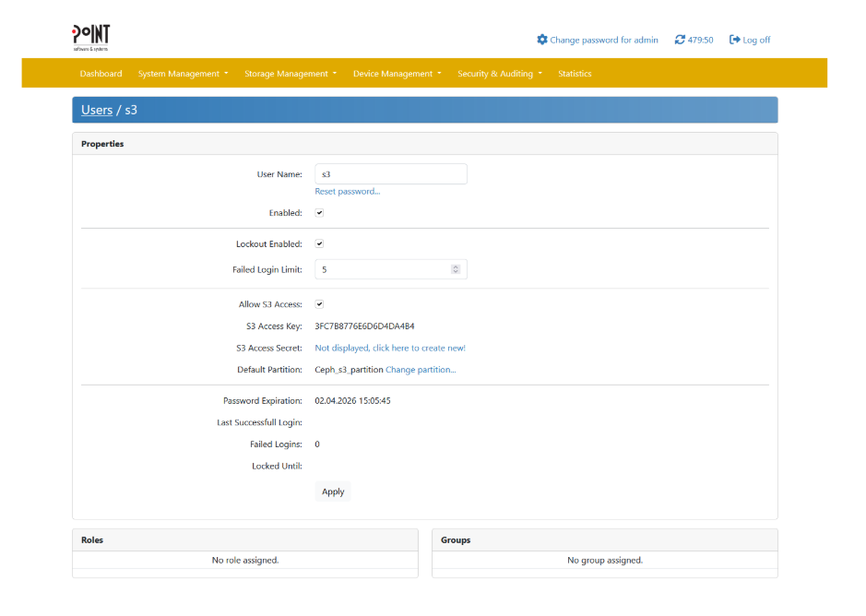Viewport: 866px width, 616px height.
Task: Expand the System Management dropdown
Action: [183, 74]
